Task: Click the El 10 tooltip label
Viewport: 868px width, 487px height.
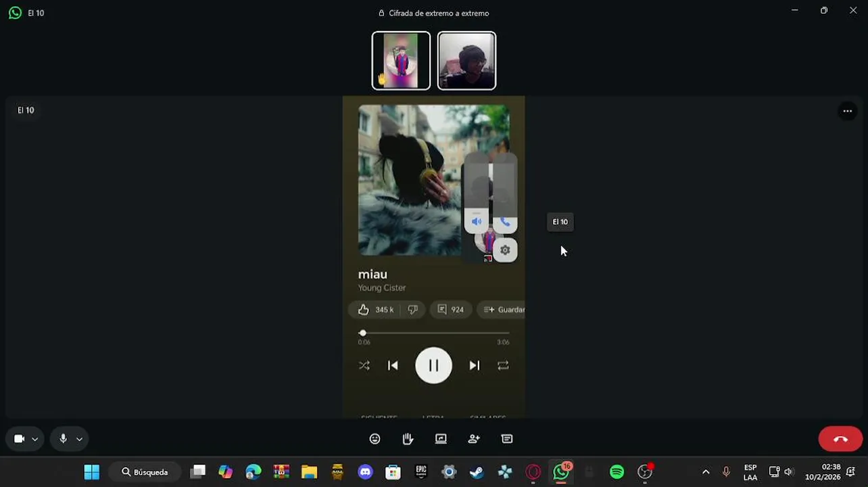Action: click(560, 222)
